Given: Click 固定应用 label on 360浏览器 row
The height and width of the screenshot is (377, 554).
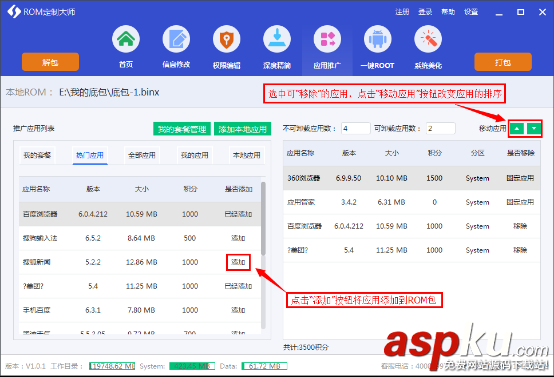Looking at the screenshot, I should click(x=520, y=178).
